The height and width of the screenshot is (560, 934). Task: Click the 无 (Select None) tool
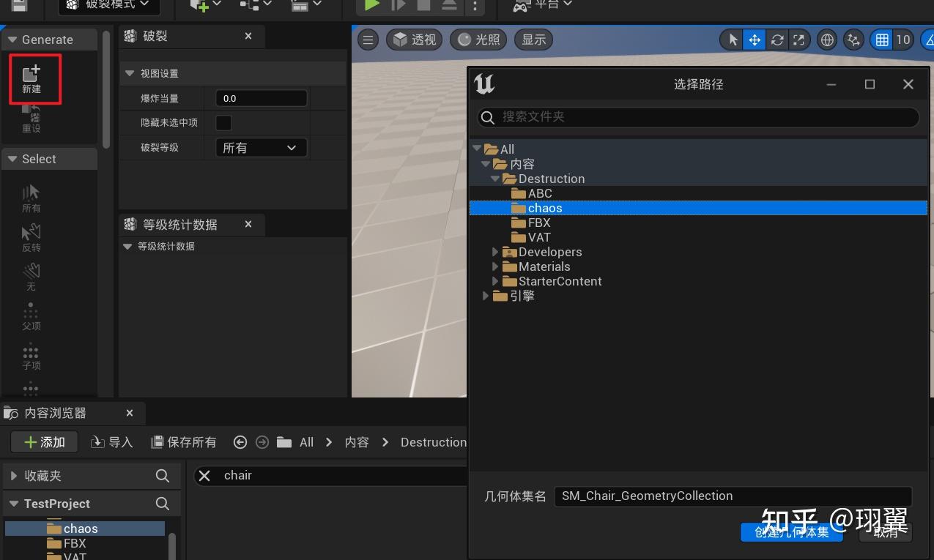tap(30, 275)
